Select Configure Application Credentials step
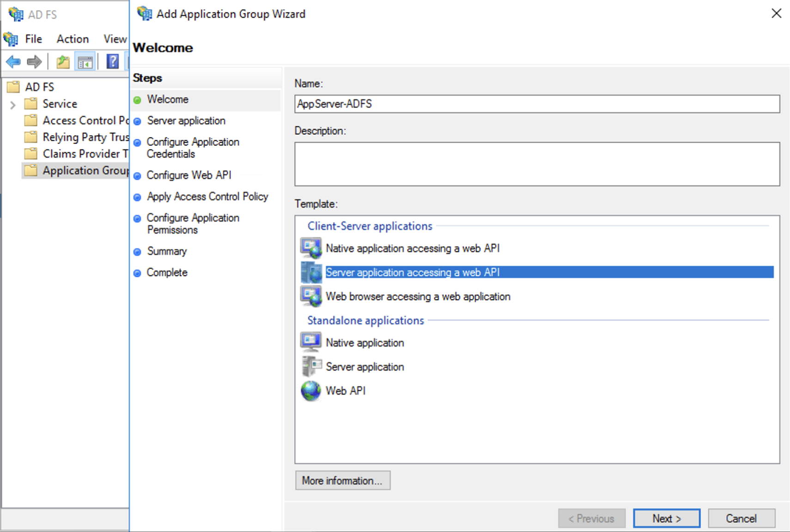Image resolution: width=790 pixels, height=532 pixels. click(x=193, y=148)
